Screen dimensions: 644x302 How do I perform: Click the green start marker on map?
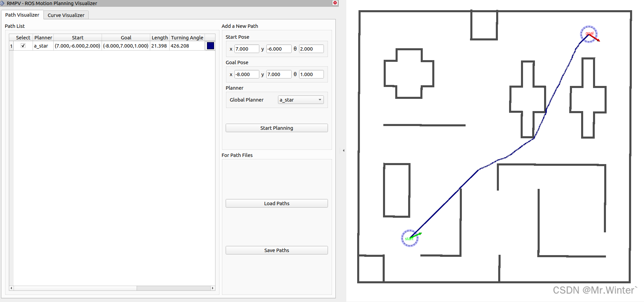tap(410, 238)
